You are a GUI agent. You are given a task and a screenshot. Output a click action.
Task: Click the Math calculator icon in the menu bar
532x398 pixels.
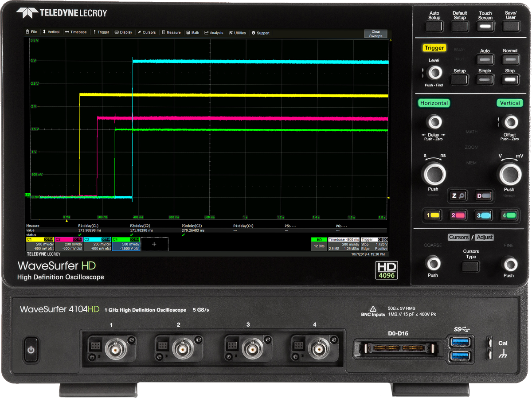(x=188, y=32)
